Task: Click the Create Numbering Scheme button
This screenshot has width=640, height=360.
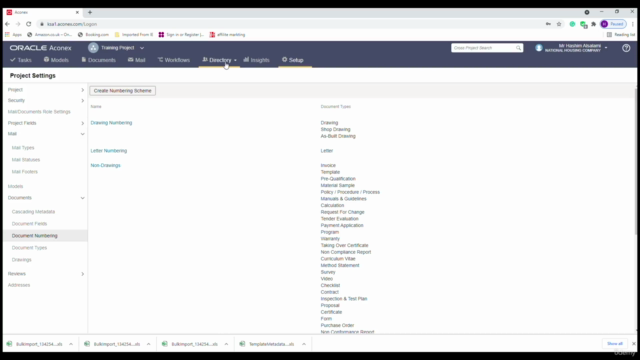Action: tap(122, 91)
